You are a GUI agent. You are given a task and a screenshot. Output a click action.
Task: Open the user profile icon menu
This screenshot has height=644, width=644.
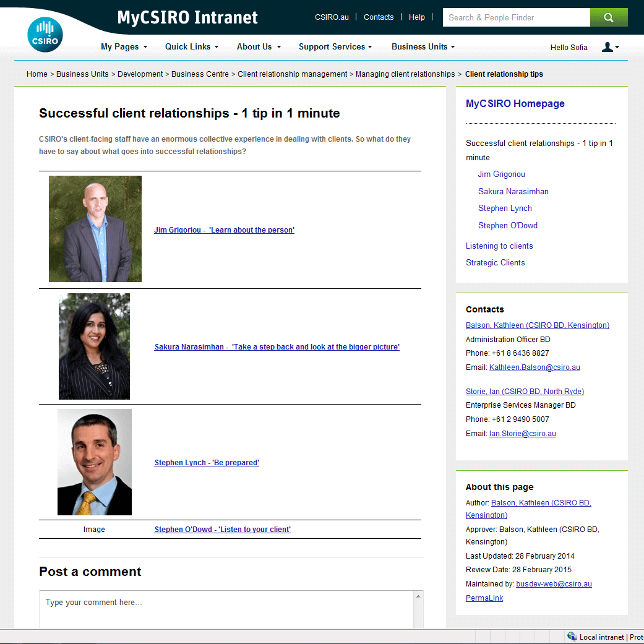click(x=611, y=47)
